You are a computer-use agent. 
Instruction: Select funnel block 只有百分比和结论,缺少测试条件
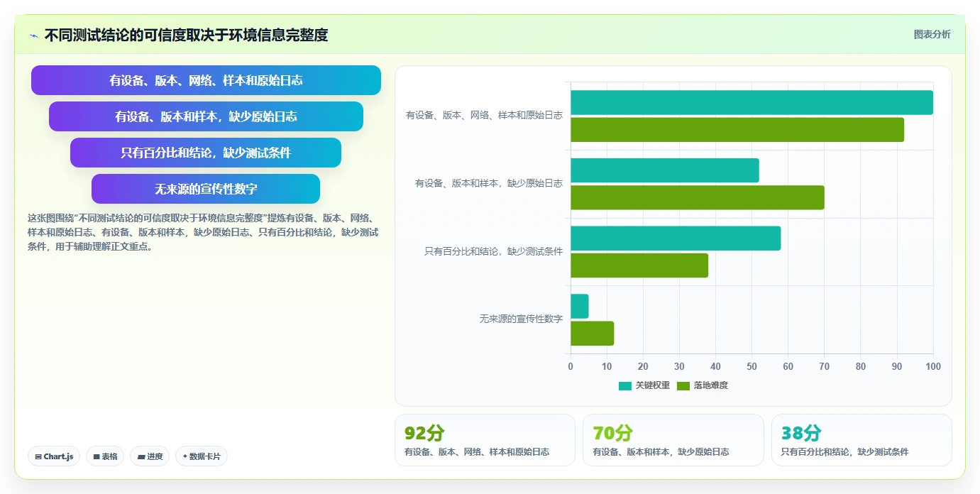[206, 153]
